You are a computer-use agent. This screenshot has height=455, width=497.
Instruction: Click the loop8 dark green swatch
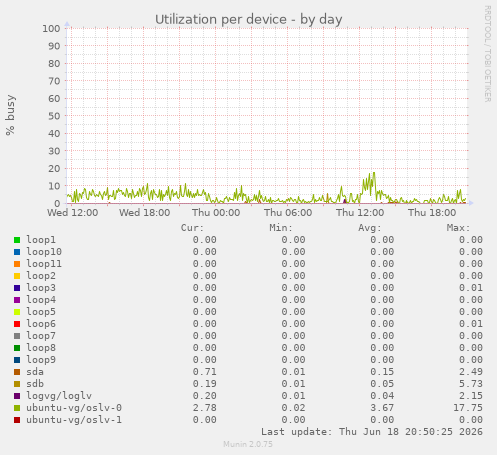pyautogui.click(x=17, y=348)
